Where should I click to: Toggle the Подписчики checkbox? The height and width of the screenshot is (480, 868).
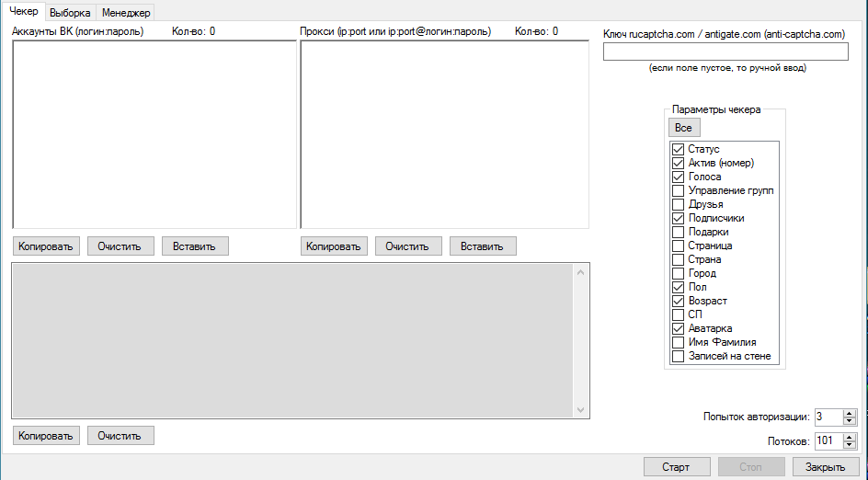[679, 218]
